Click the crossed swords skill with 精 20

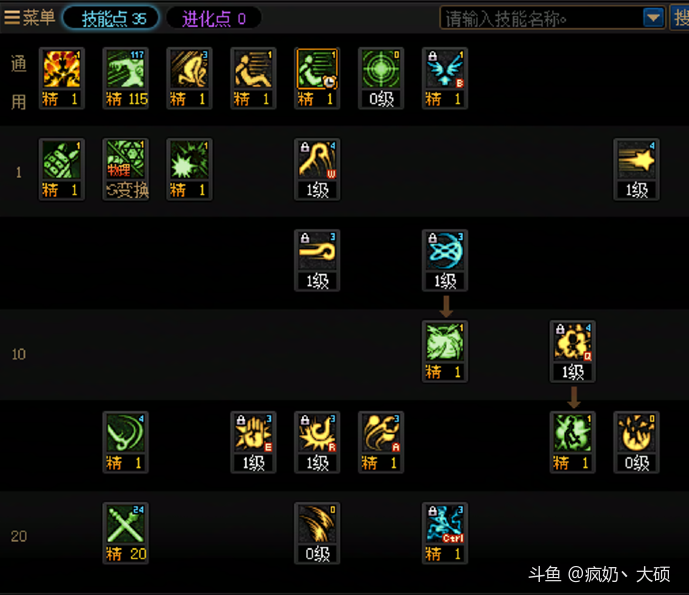coord(126,533)
